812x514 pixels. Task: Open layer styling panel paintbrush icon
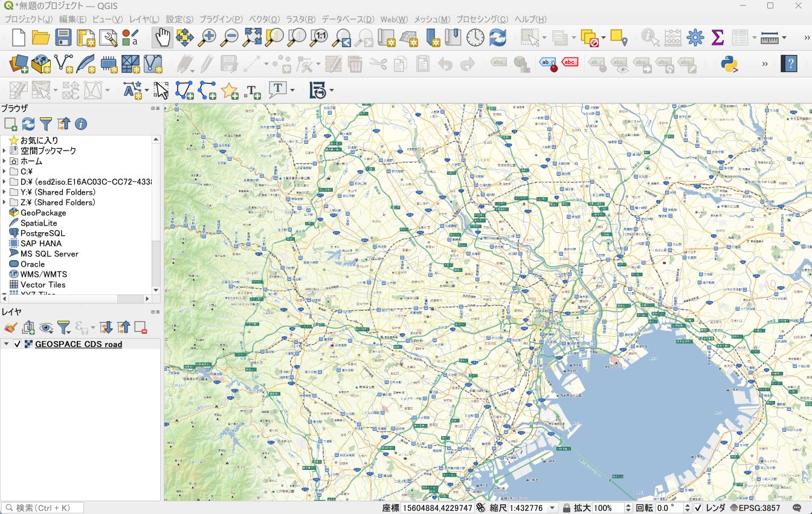10,327
